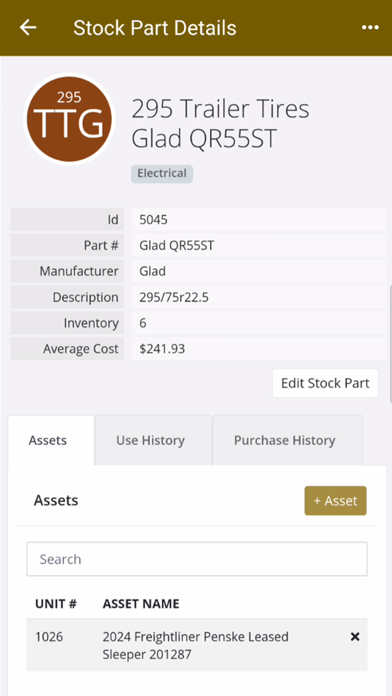Click the ASSET NAME column header

coord(141,604)
